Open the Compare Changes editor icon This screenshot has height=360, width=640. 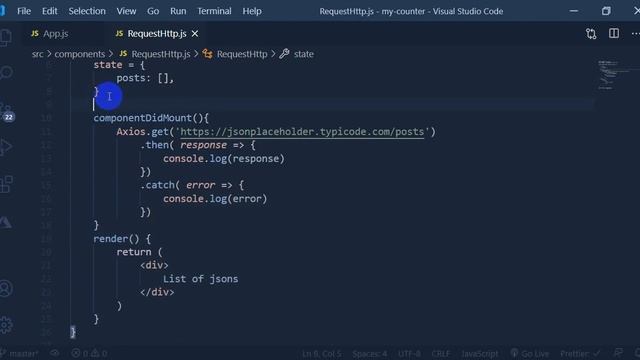(x=591, y=33)
